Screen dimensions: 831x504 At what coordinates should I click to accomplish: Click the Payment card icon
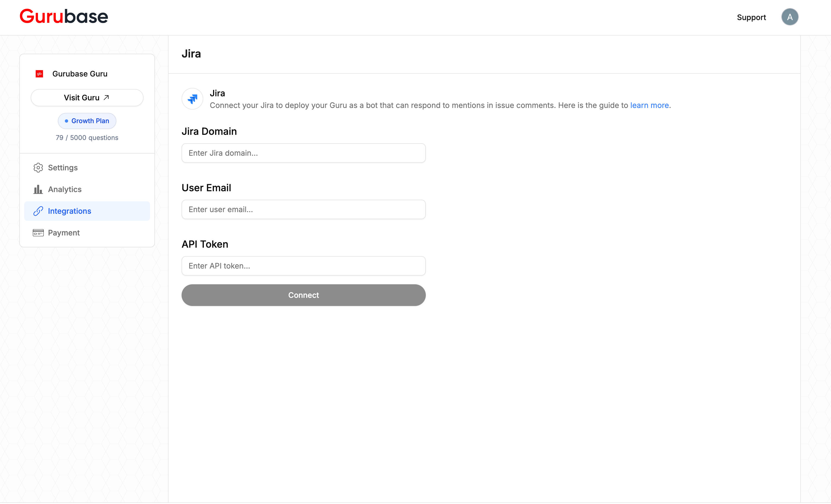pos(38,233)
